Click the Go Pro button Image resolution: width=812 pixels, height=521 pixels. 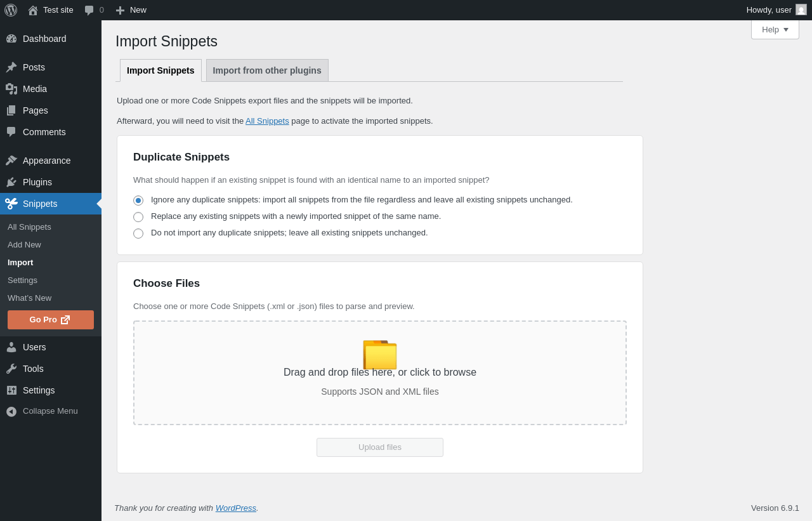(51, 320)
